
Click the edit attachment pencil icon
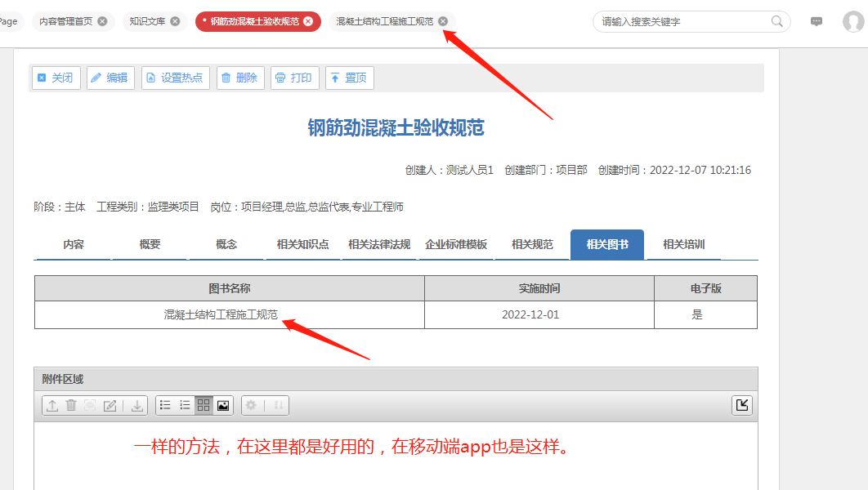(110, 404)
